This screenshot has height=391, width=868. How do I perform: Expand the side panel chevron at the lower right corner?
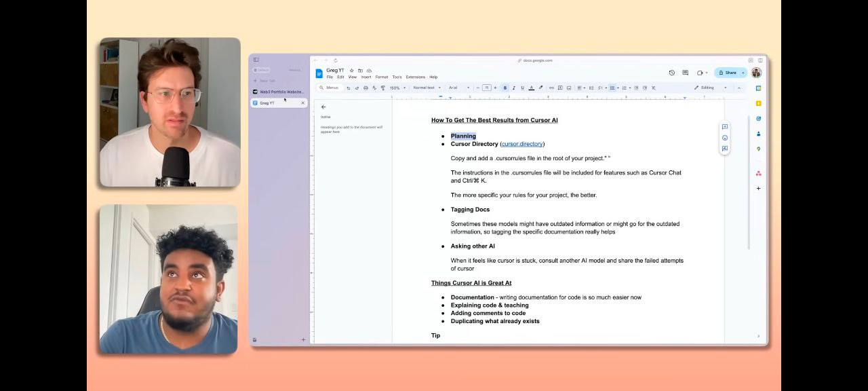point(758,336)
